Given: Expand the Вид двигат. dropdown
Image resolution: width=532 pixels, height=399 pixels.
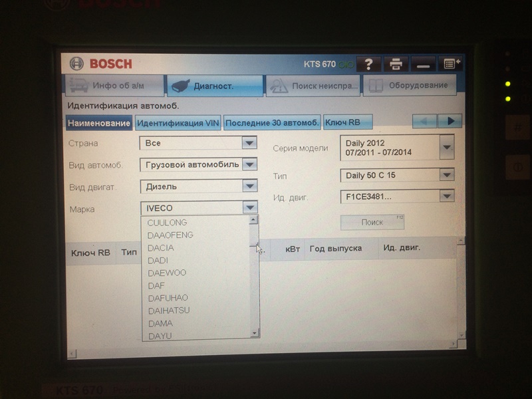Looking at the screenshot, I should 250,186.
